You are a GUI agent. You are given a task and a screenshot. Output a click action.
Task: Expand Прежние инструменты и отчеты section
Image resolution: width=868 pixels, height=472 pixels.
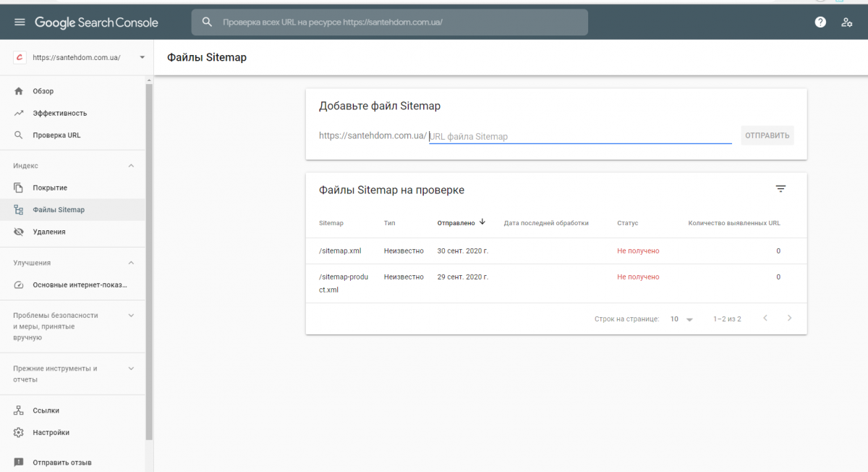tap(131, 368)
